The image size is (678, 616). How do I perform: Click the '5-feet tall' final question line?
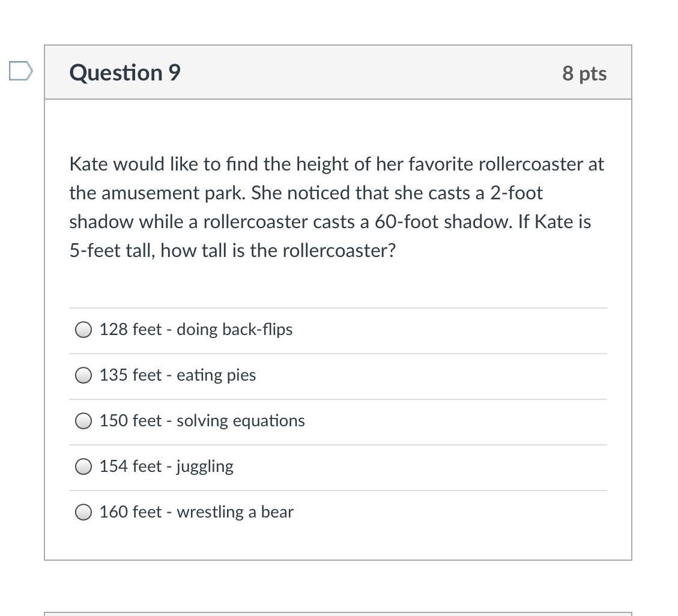(232, 250)
